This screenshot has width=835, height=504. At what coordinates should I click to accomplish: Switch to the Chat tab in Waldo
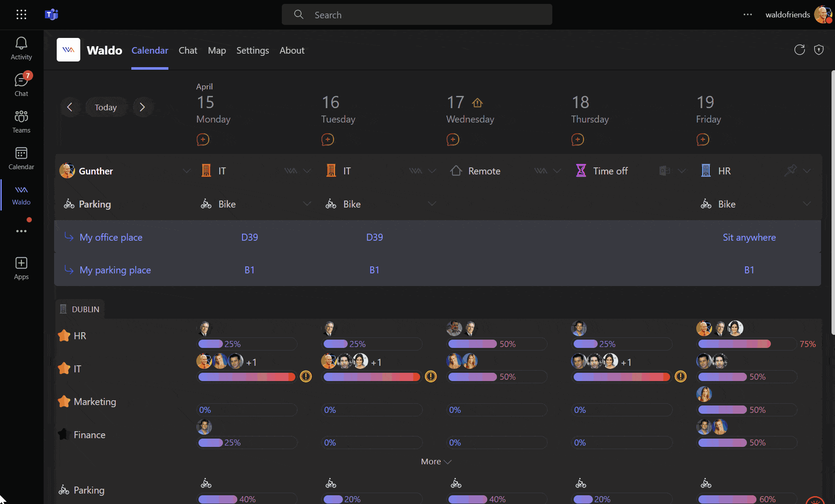pyautogui.click(x=188, y=50)
